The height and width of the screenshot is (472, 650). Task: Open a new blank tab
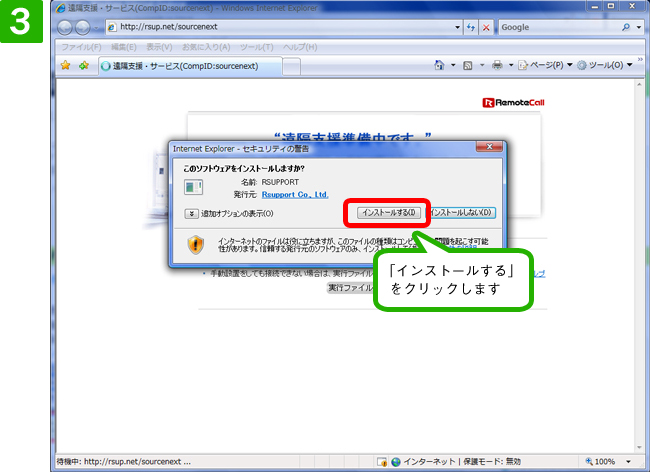click(x=292, y=67)
